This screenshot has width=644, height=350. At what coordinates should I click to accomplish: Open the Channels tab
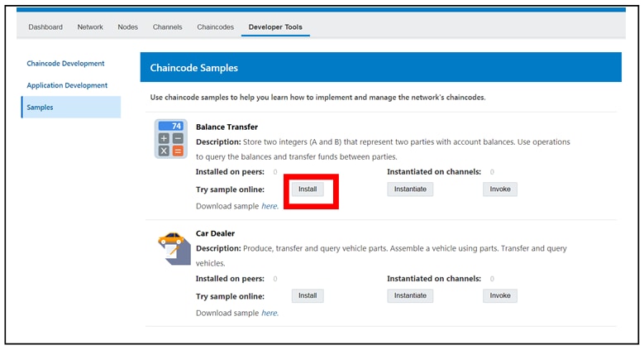(x=168, y=27)
